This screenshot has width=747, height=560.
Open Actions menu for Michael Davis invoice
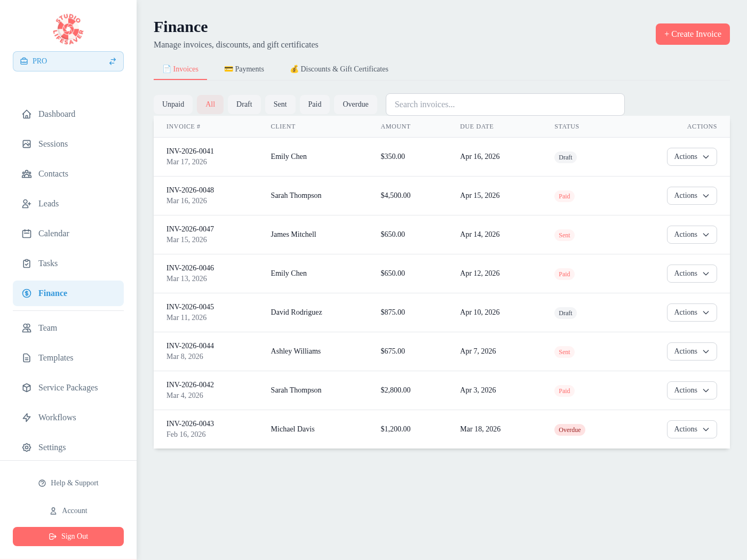coord(692,429)
